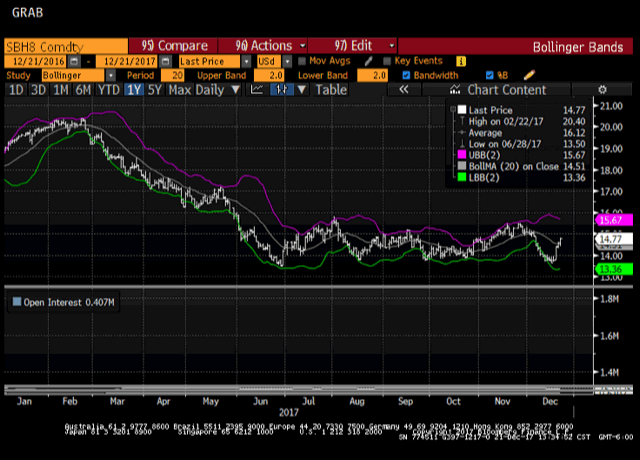640x460 pixels.
Task: Collapse panel with double-chevron icon
Action: (404, 89)
